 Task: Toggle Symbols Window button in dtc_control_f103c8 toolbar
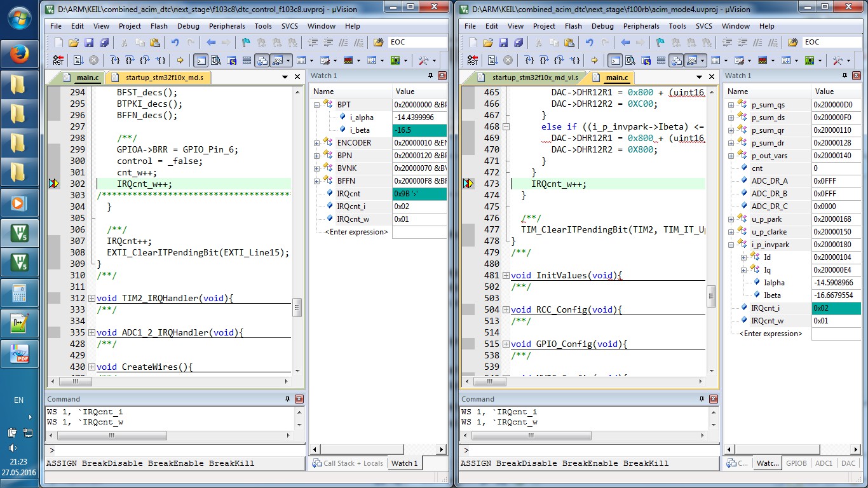[x=231, y=60]
